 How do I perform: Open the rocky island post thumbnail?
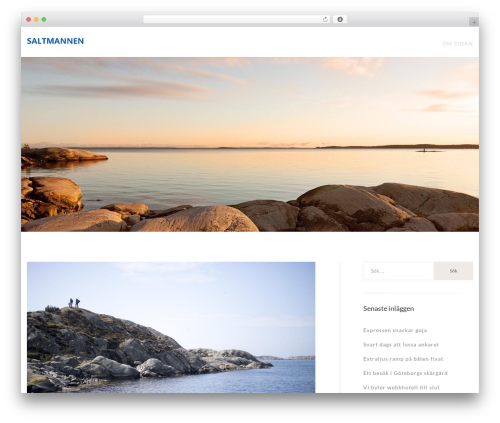[171, 327]
